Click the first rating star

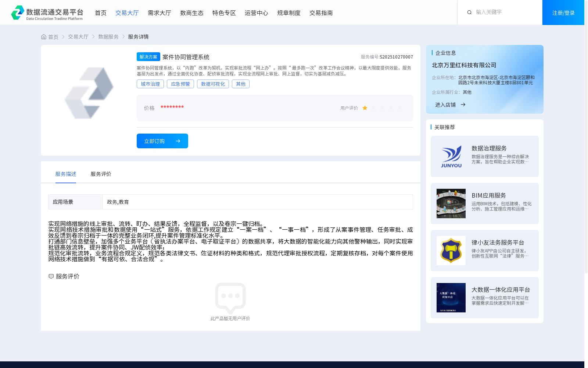[x=365, y=108]
